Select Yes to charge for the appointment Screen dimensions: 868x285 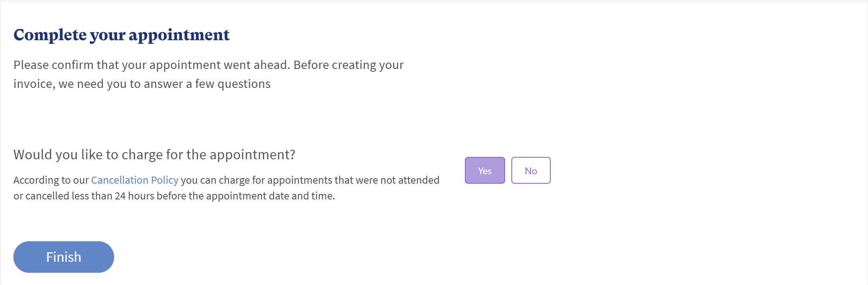[485, 171]
